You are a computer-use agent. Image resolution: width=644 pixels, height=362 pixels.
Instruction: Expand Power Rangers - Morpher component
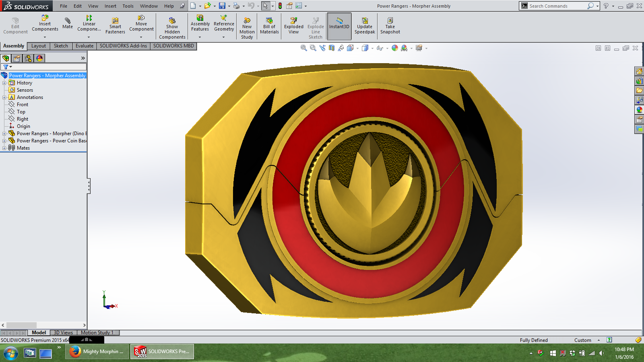(4, 134)
